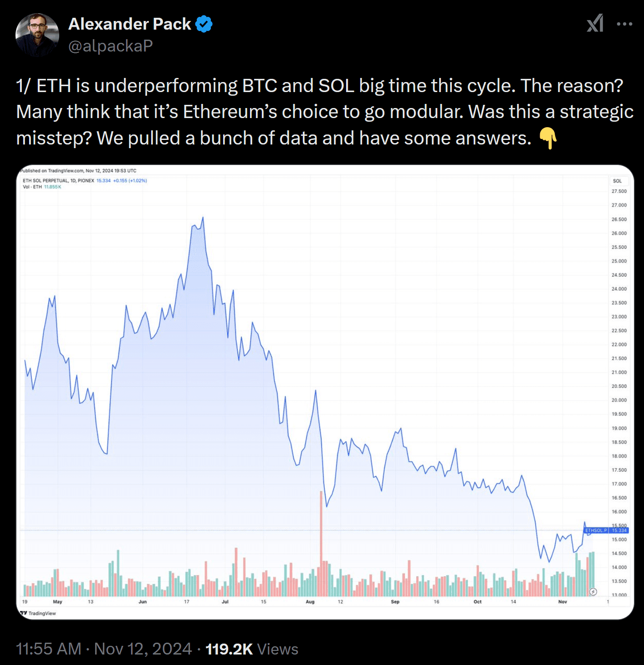Click the SOL label above the price axis
644x665 pixels.
coord(617,181)
